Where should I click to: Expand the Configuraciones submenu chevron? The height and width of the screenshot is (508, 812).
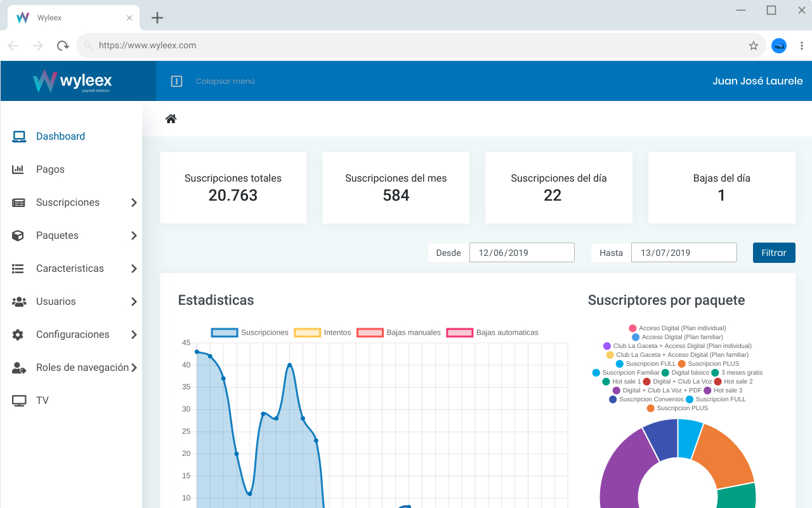click(134, 335)
